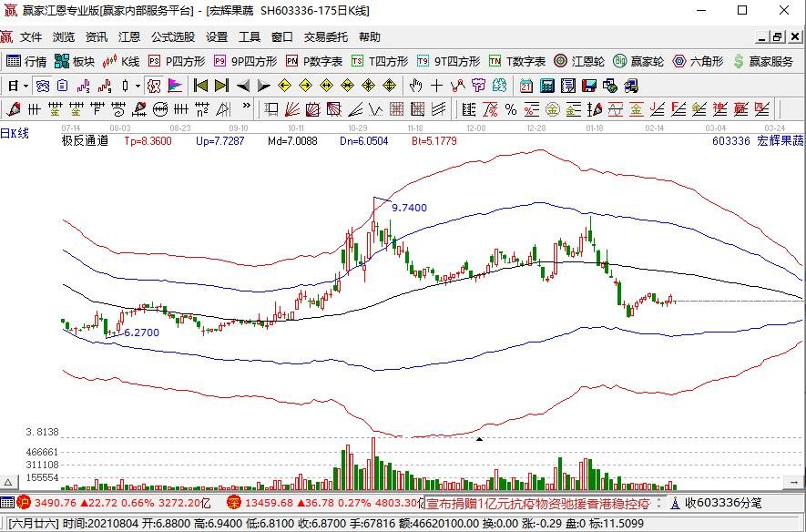Click stock name 603336 宏辉果蔬
This screenshot has height=532, width=806.
point(758,141)
